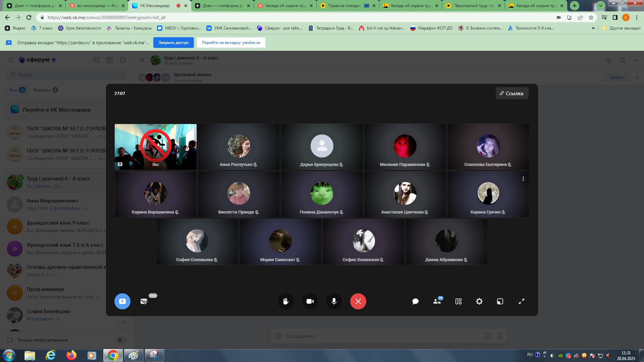Toggle Только непрочитанные switch

pos(121,340)
